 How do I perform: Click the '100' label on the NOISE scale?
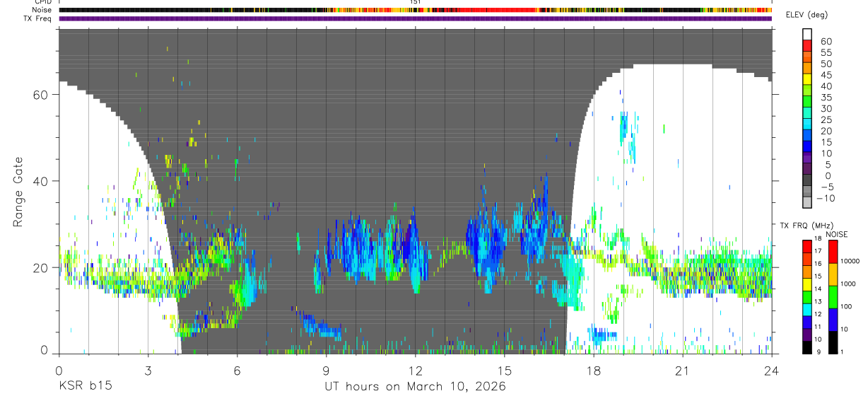click(x=847, y=307)
